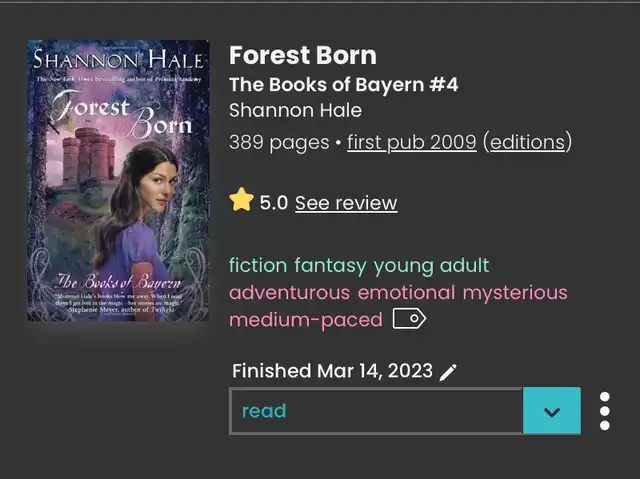Click the 'mysterious' mood tag
This screenshot has width=640, height=479.
pyautogui.click(x=514, y=293)
